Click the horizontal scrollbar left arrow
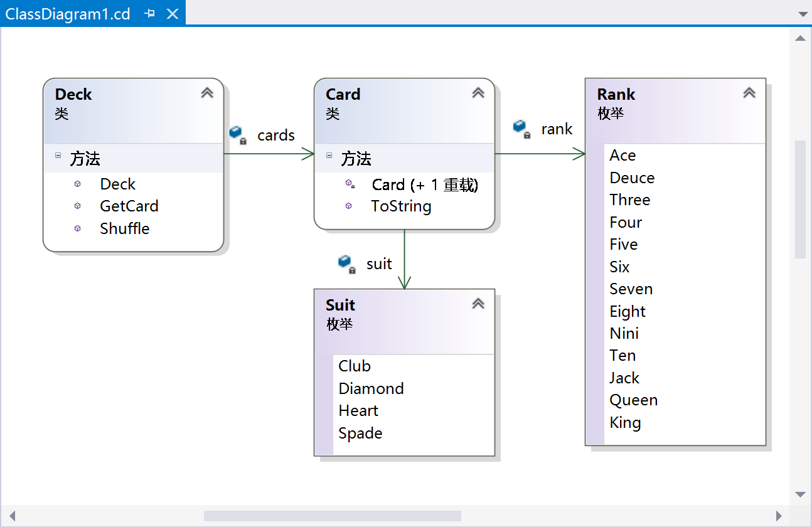This screenshot has width=812, height=527. coord(11,516)
